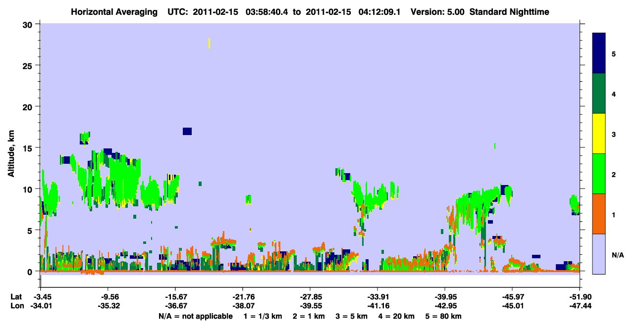
Task: Click longitude value -35.32
Action: pyautogui.click(x=108, y=306)
